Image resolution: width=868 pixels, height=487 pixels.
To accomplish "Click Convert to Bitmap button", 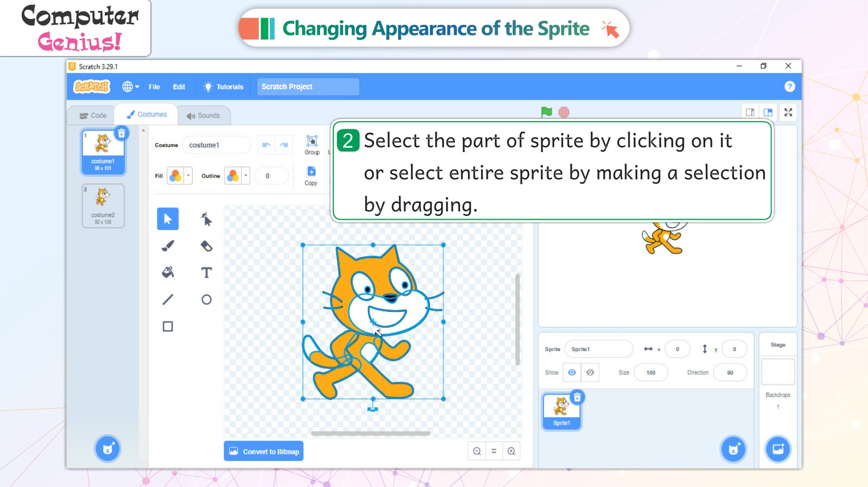I will click(x=264, y=451).
